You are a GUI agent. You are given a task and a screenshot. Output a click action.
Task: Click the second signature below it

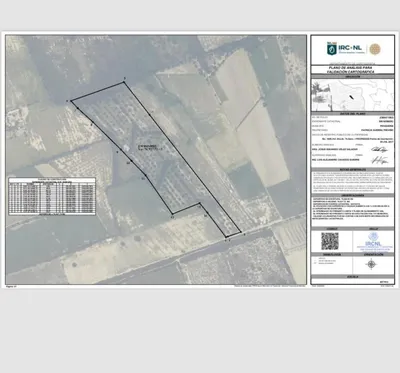(380, 160)
